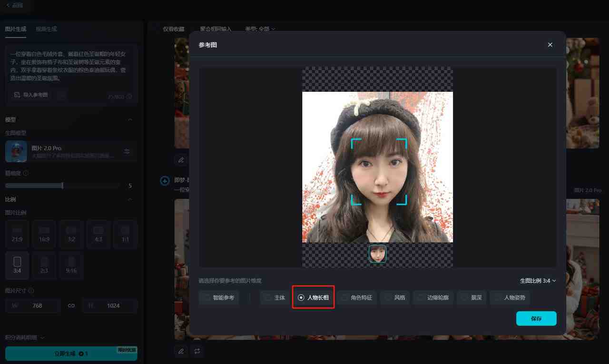Choose the 9:16 aspect ratio

point(71,266)
